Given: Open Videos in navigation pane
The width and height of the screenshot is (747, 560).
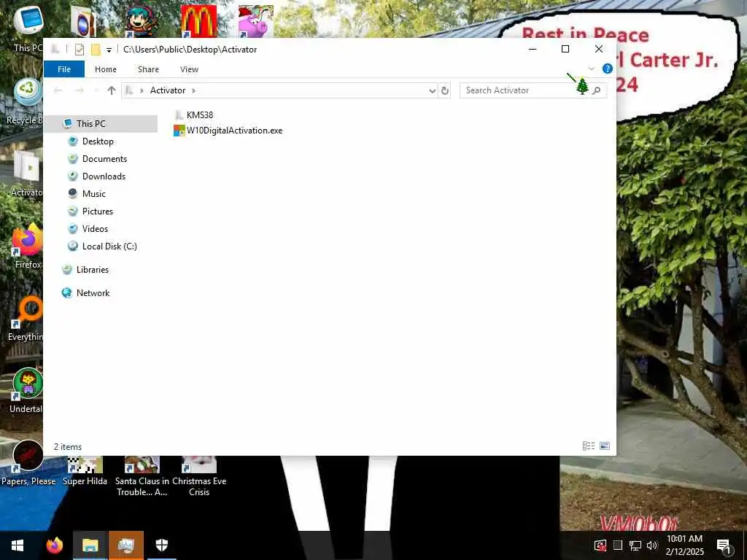Looking at the screenshot, I should (x=96, y=229).
